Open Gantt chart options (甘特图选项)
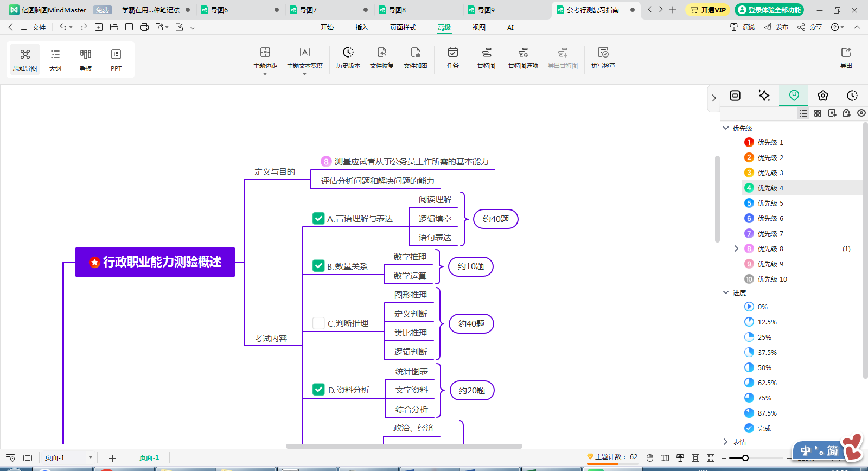The width and height of the screenshot is (868, 471). [x=523, y=58]
